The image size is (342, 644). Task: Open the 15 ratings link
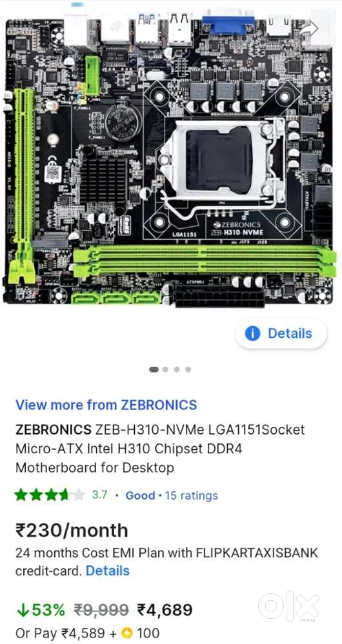[x=191, y=495]
